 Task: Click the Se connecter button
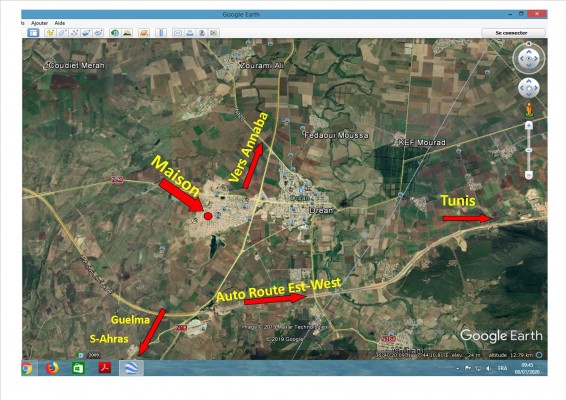(513, 33)
